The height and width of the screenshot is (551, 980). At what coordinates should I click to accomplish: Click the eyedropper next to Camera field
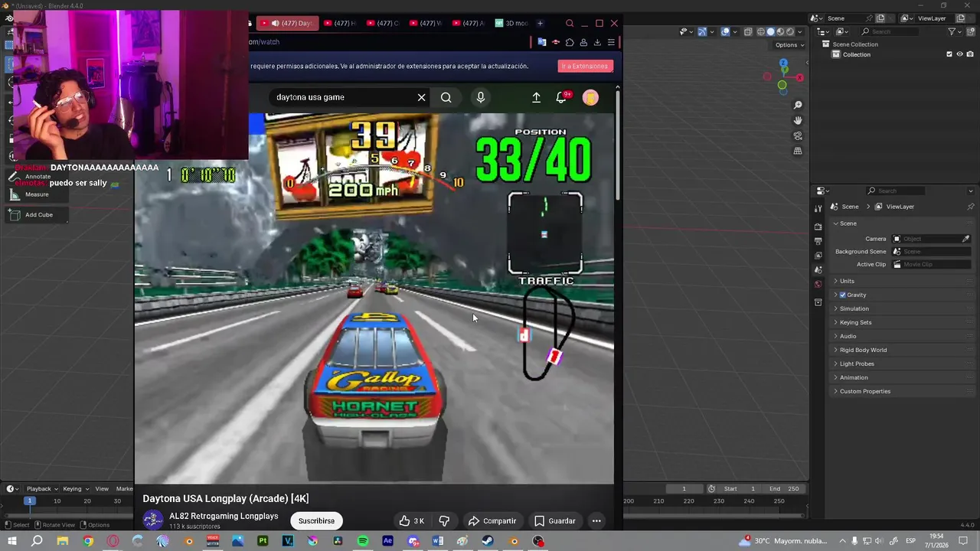pyautogui.click(x=965, y=239)
